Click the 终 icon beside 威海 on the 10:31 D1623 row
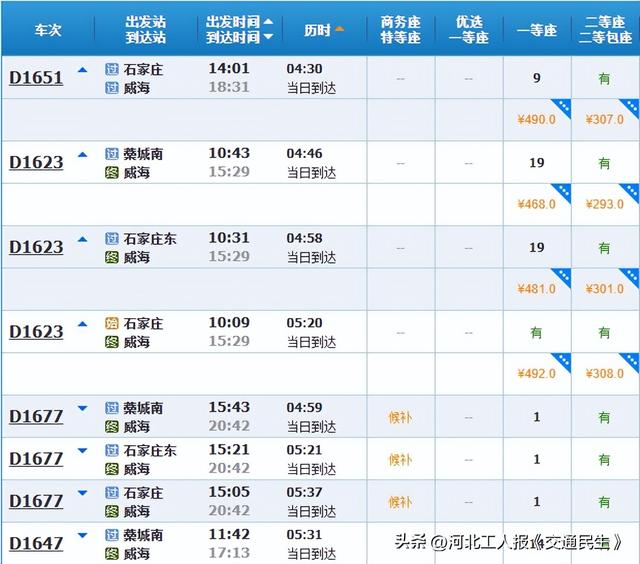The width and height of the screenshot is (640, 564). click(112, 257)
